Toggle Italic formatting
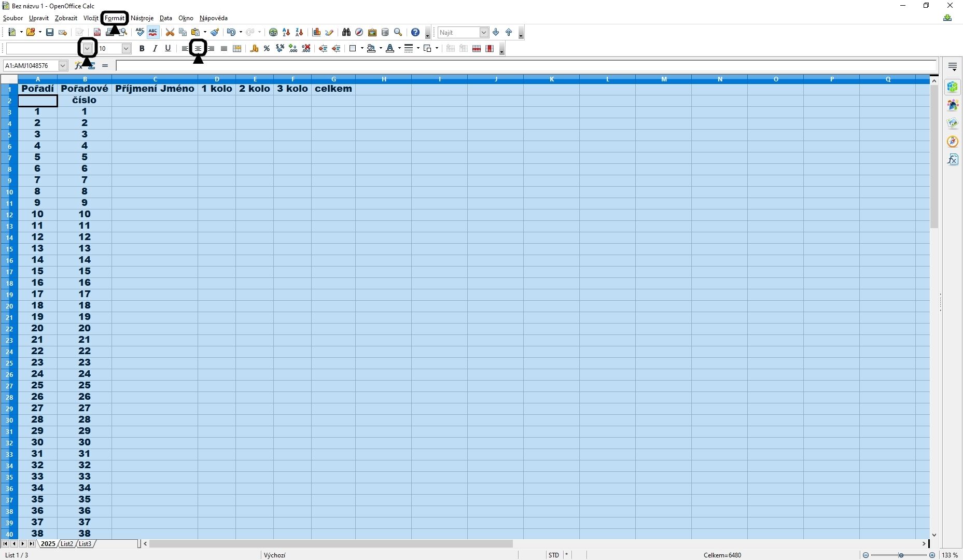963x560 pixels. pyautogui.click(x=155, y=48)
